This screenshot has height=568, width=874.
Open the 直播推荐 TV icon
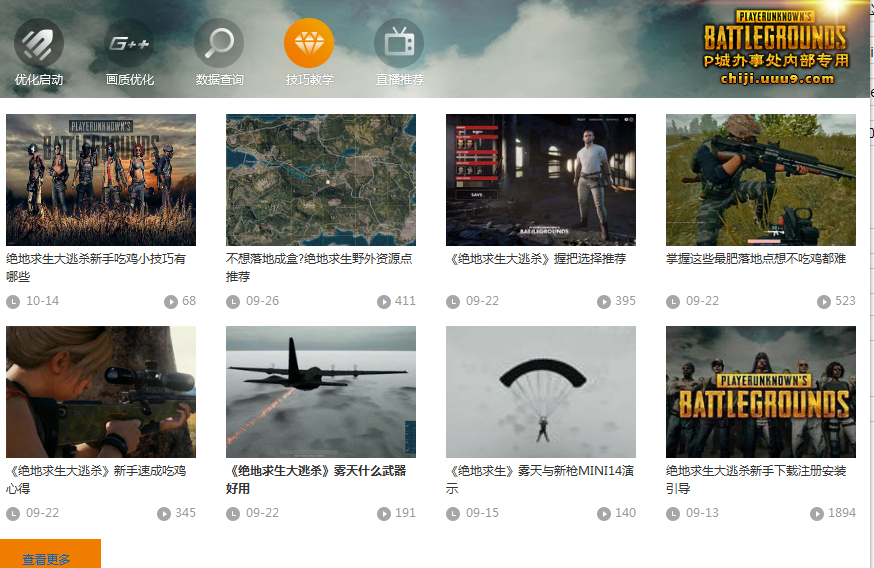399,43
